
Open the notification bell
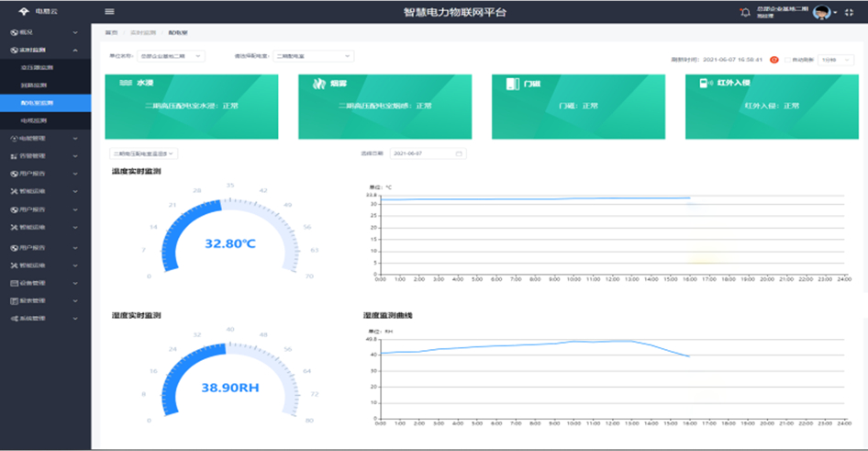(744, 12)
